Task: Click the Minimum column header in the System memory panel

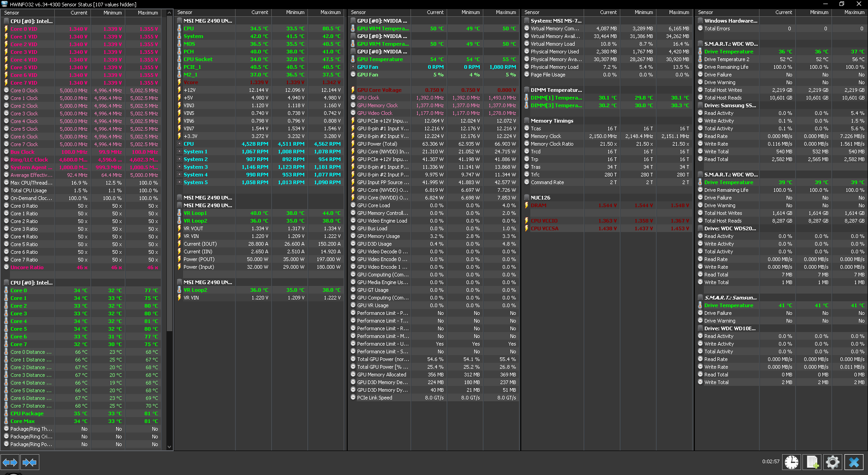Action: [637, 13]
